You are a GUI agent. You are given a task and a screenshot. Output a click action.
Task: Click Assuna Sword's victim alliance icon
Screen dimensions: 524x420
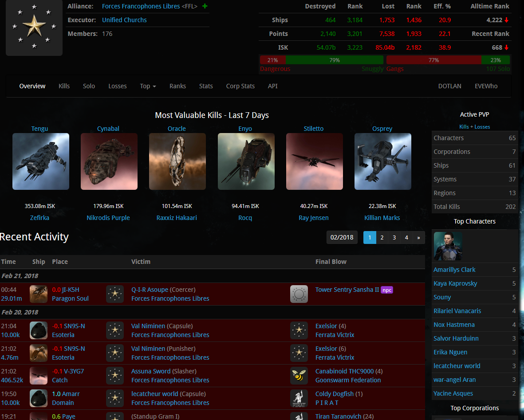pos(115,376)
